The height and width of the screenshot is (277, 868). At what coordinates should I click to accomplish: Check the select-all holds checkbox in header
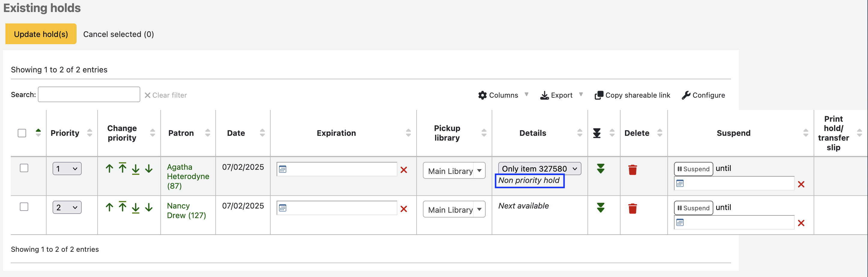(22, 133)
